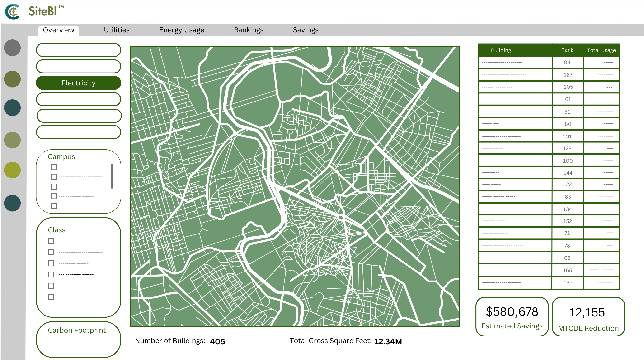Click the light sage sidebar circle
Image resolution: width=644 pixels, height=360 pixels.
pos(12,140)
